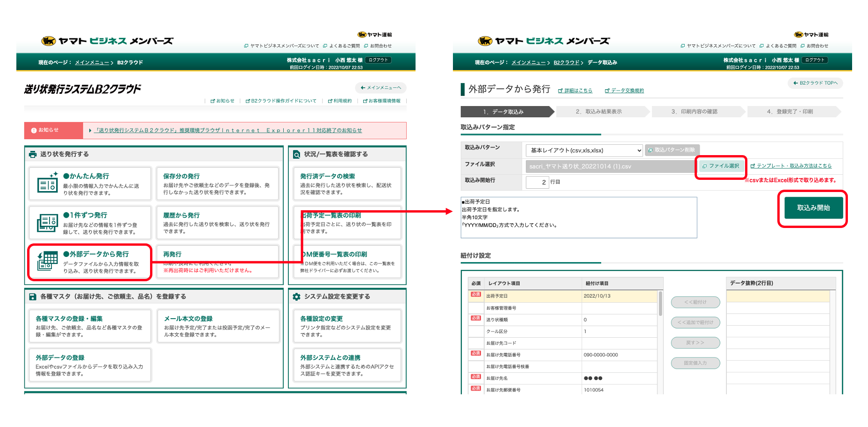Open the 取込みパターン dropdown

(584, 150)
